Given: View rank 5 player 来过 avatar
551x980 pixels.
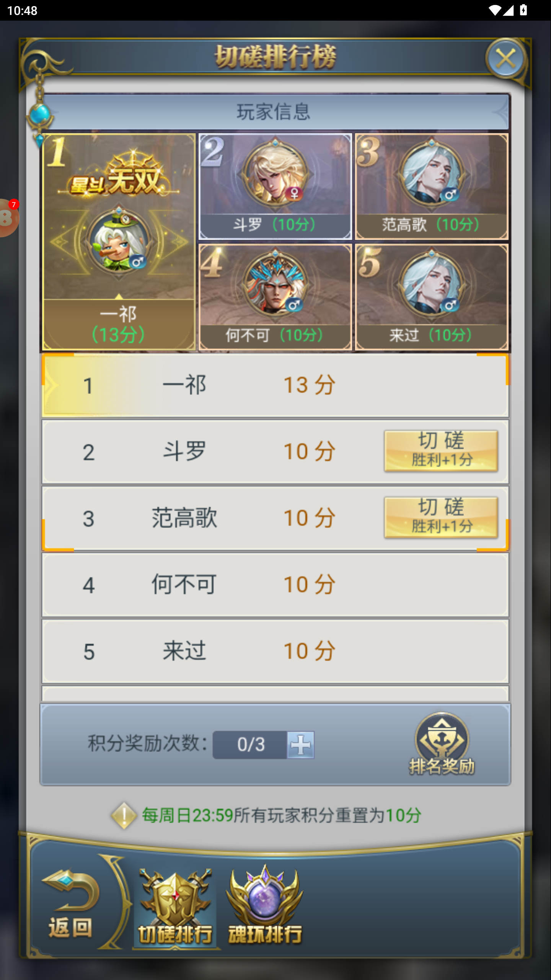Looking at the screenshot, I should (x=432, y=284).
